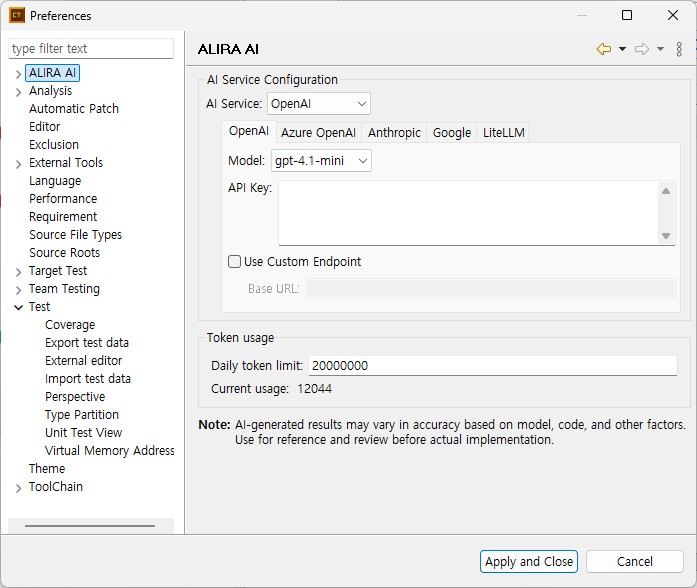Click the Daily token limit field

click(x=493, y=365)
